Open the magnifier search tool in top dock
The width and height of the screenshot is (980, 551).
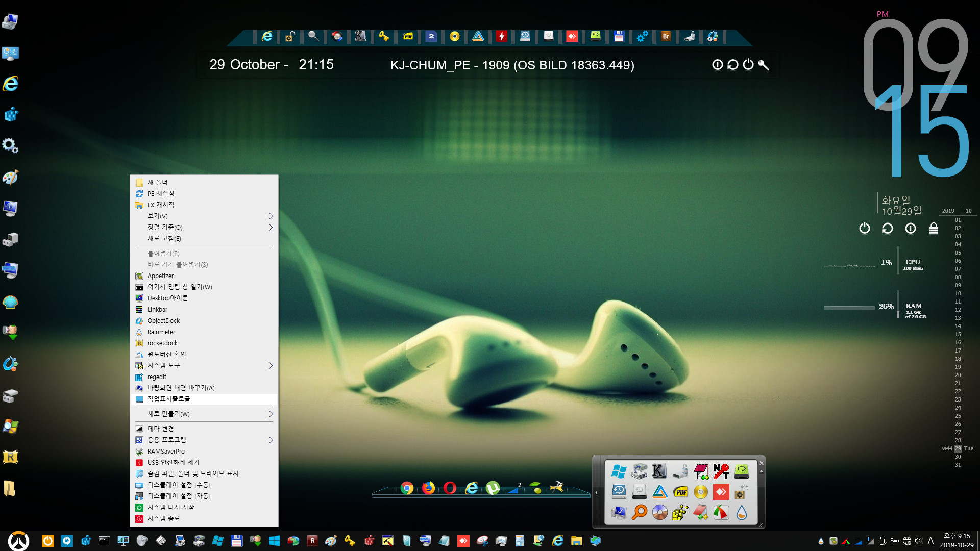(313, 36)
